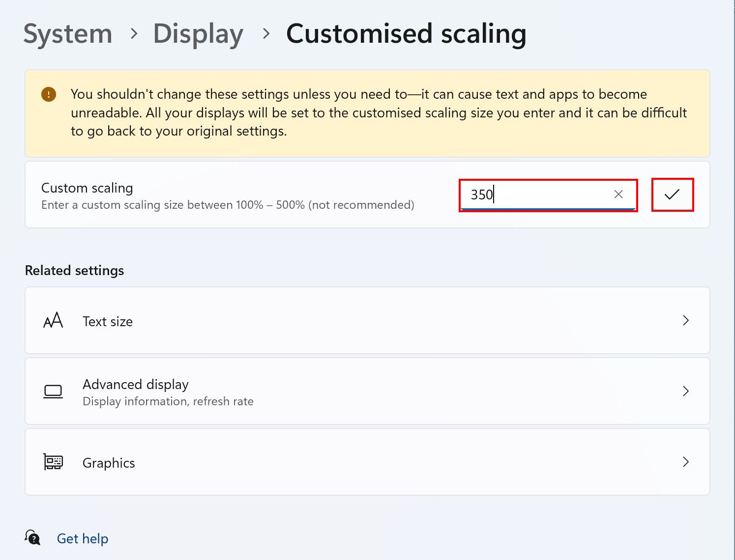Click the Customised scaling page title

pyautogui.click(x=406, y=33)
